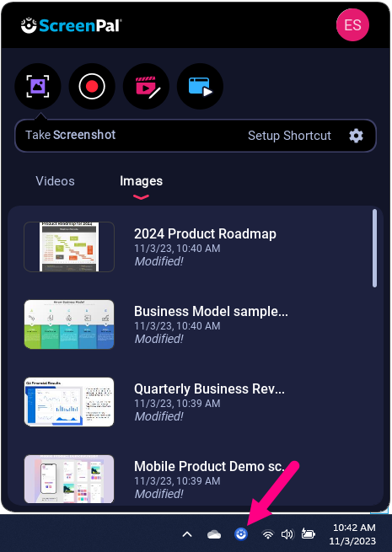Click the image list scrollbar
Image resolution: width=392 pixels, height=552 pixels.
375,248
